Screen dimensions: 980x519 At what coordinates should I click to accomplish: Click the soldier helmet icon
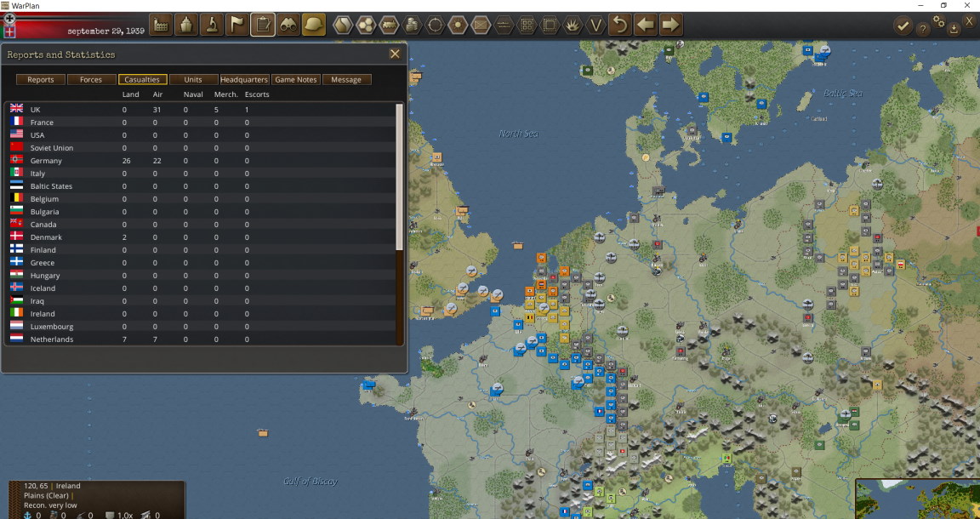click(x=314, y=25)
